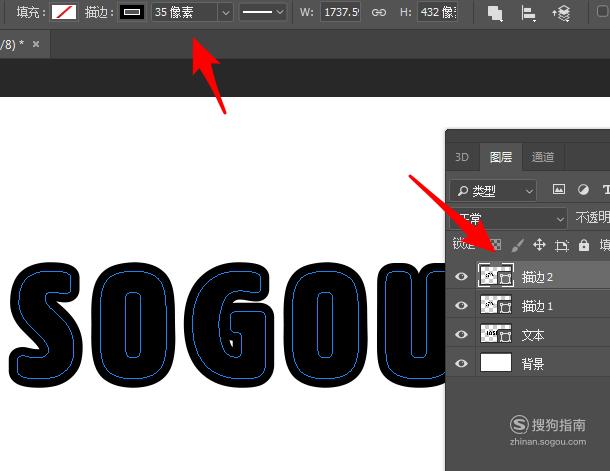The height and width of the screenshot is (471, 610).
Task: Open the blend mode dropdown
Action: point(508,219)
